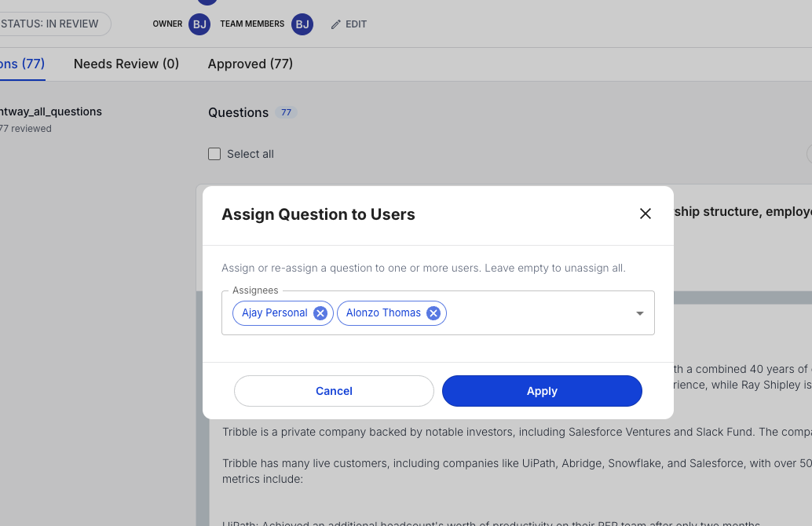Click the partially visible circular button near Select all
The image size is (812, 526).
coord(809,155)
